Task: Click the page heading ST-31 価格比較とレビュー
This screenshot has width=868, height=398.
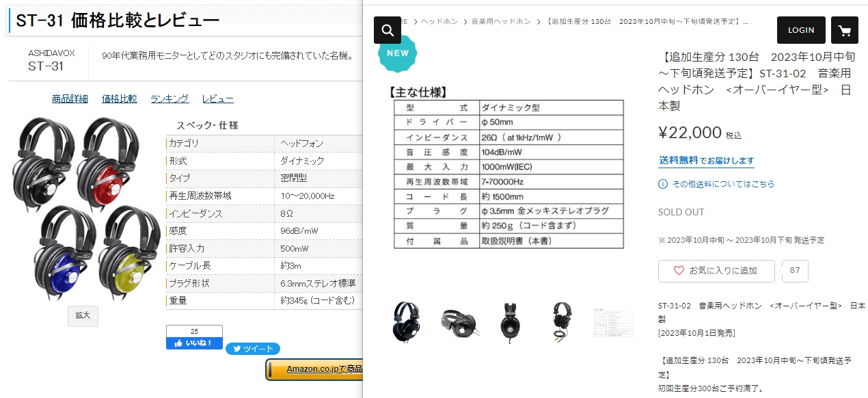Action: pos(118,21)
